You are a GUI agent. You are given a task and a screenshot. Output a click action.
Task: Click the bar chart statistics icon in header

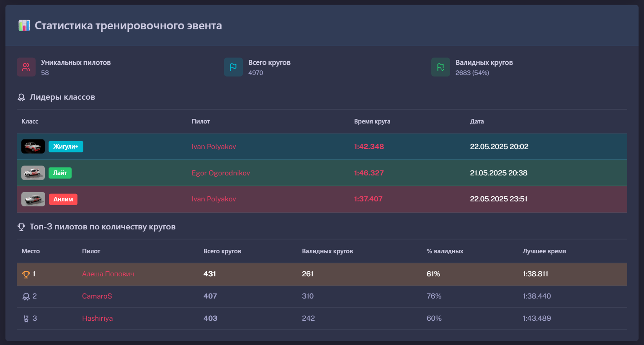tap(24, 26)
